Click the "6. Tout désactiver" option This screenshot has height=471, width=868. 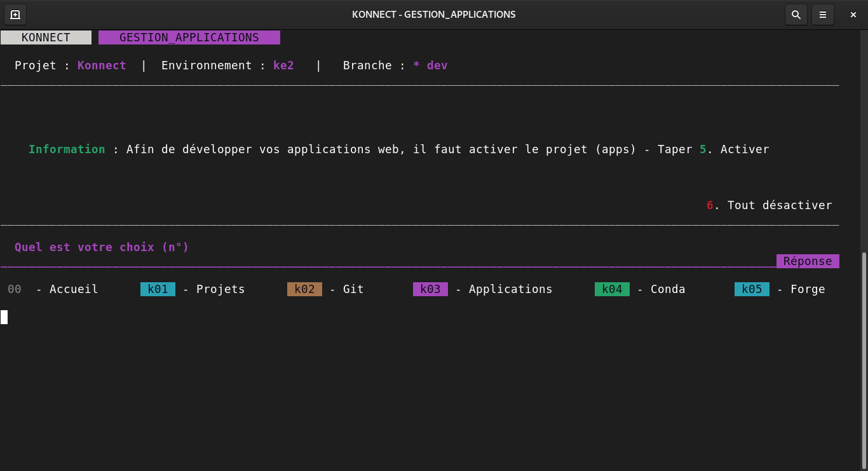pyautogui.click(x=769, y=205)
